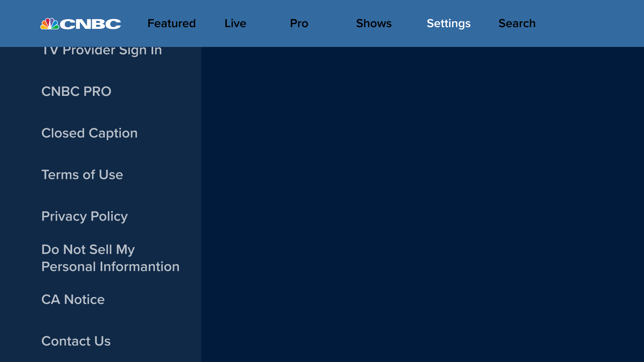This screenshot has width=644, height=362.
Task: Open the Featured tab
Action: click(x=171, y=23)
